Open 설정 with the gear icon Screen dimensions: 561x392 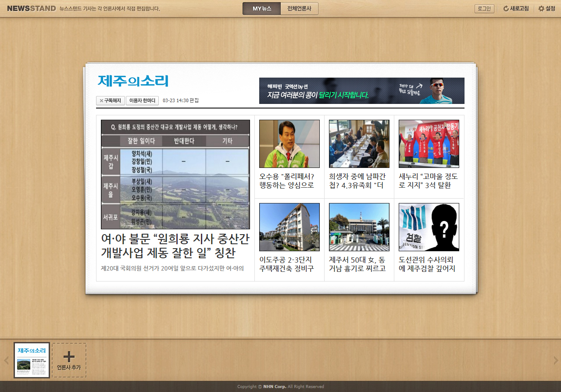(x=547, y=9)
